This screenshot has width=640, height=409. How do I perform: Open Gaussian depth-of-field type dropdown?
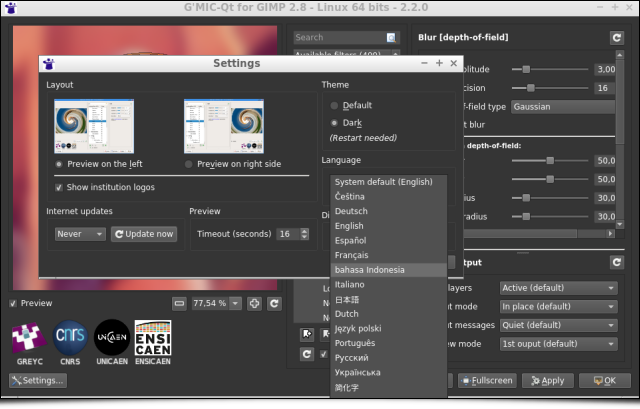tap(563, 107)
